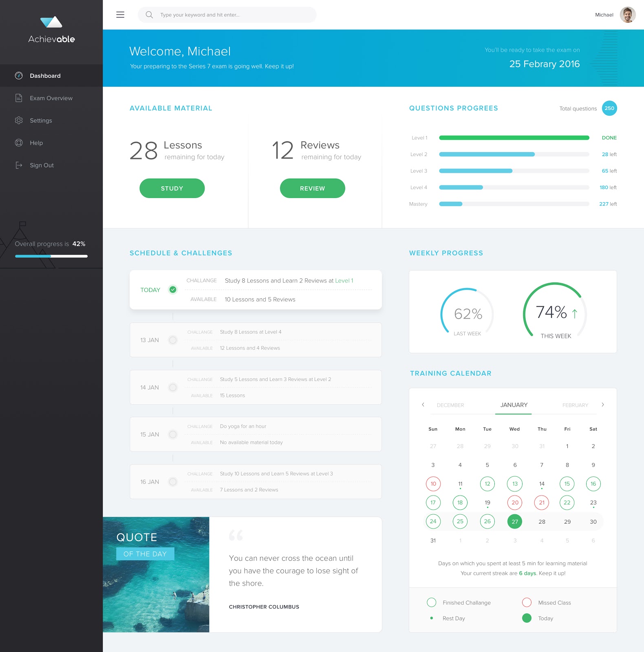Click the Mastery progress bar
Screen dimensions: 644x652
tap(514, 204)
